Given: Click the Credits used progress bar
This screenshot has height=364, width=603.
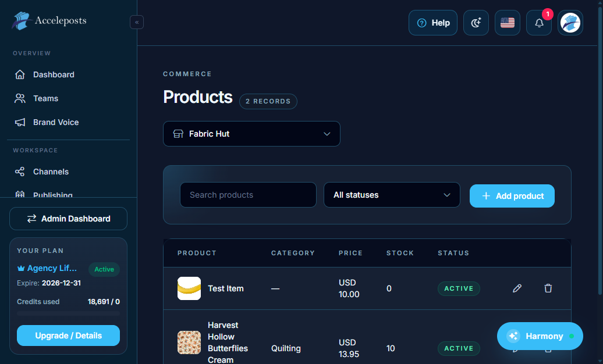Looking at the screenshot, I should [69, 313].
